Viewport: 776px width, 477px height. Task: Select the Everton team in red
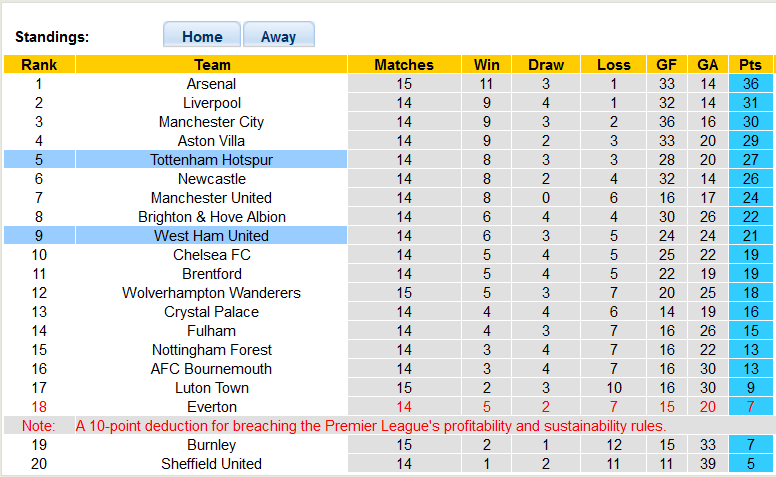pyautogui.click(x=211, y=407)
